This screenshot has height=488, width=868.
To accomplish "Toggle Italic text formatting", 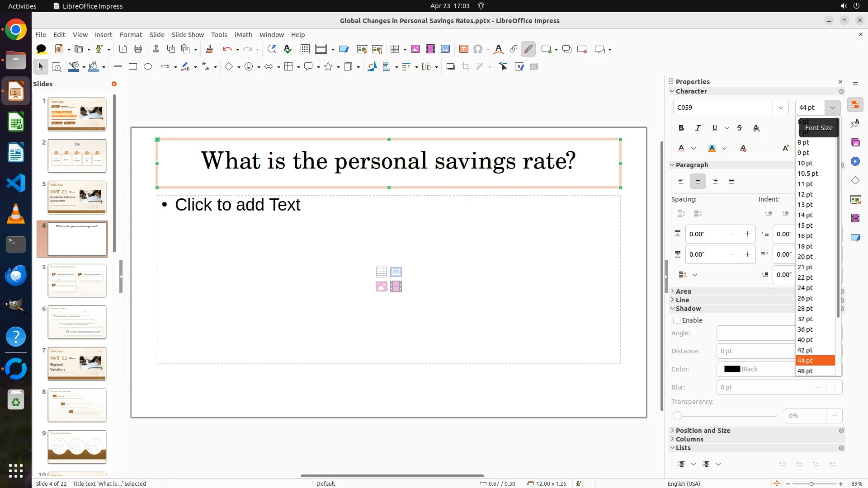I will [698, 128].
